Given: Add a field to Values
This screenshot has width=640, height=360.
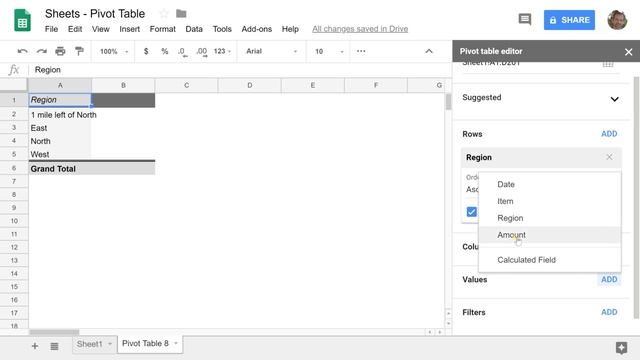Looking at the screenshot, I should pyautogui.click(x=609, y=280).
